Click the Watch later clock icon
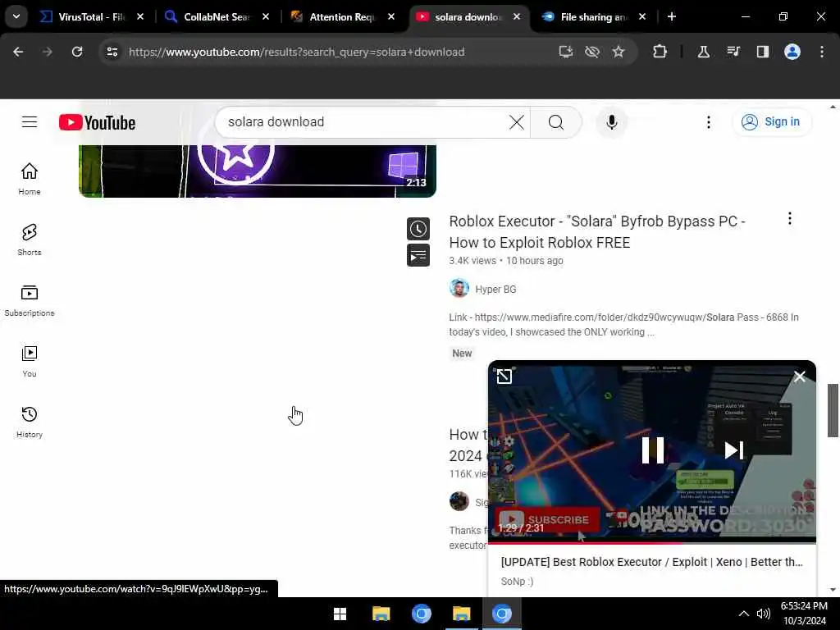Image resolution: width=840 pixels, height=630 pixels. [418, 229]
